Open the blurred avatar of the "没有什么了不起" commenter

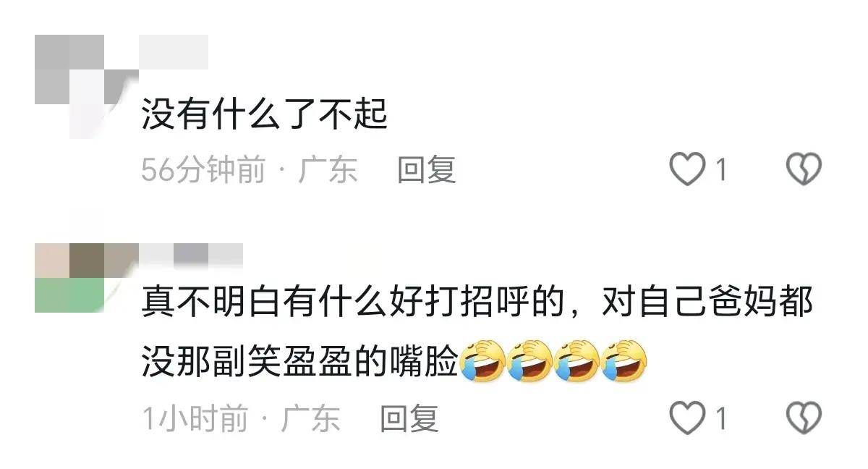87,86
